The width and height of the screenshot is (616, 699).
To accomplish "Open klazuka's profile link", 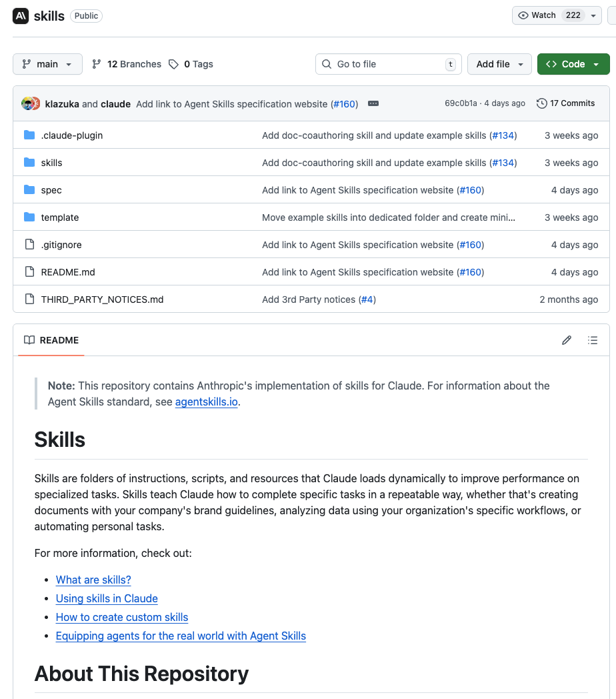I will pos(62,104).
